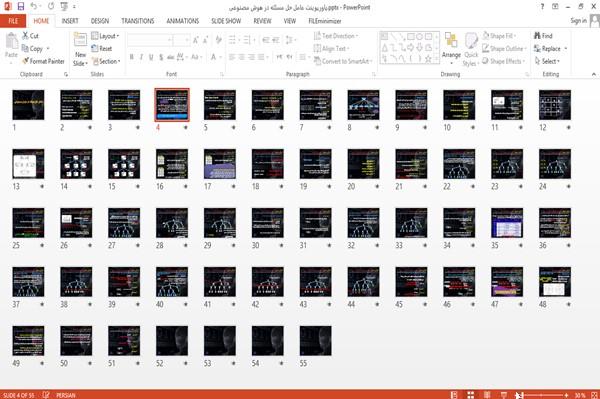Select slide 13 thumbnail
The height and width of the screenshot is (399, 600).
[x=28, y=164]
